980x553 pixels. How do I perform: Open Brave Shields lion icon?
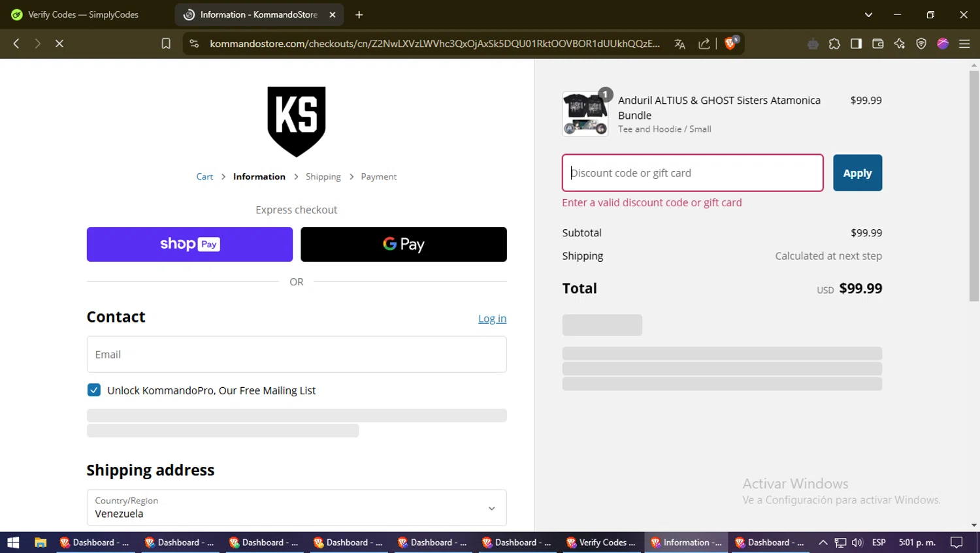pos(731,43)
